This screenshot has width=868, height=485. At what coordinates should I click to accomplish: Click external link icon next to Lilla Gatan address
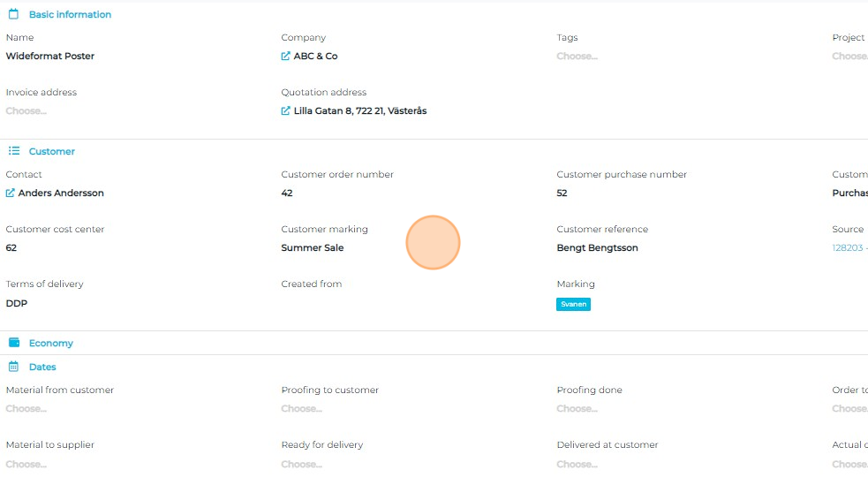pyautogui.click(x=285, y=111)
